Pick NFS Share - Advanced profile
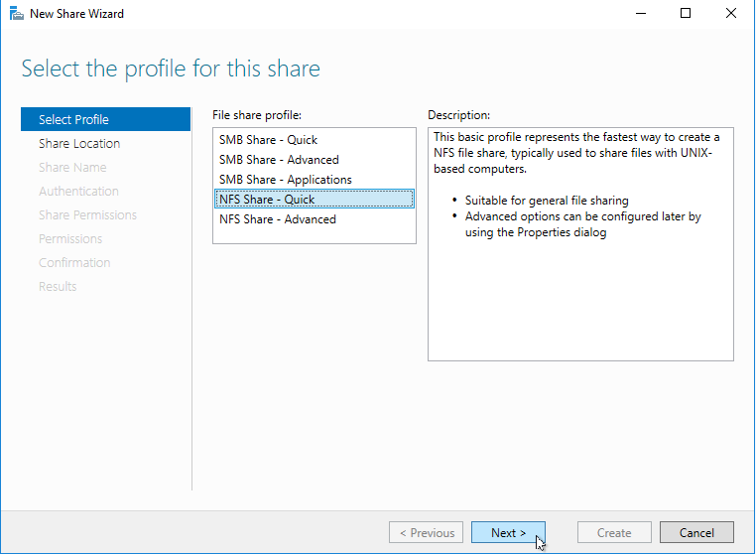 pos(314,219)
